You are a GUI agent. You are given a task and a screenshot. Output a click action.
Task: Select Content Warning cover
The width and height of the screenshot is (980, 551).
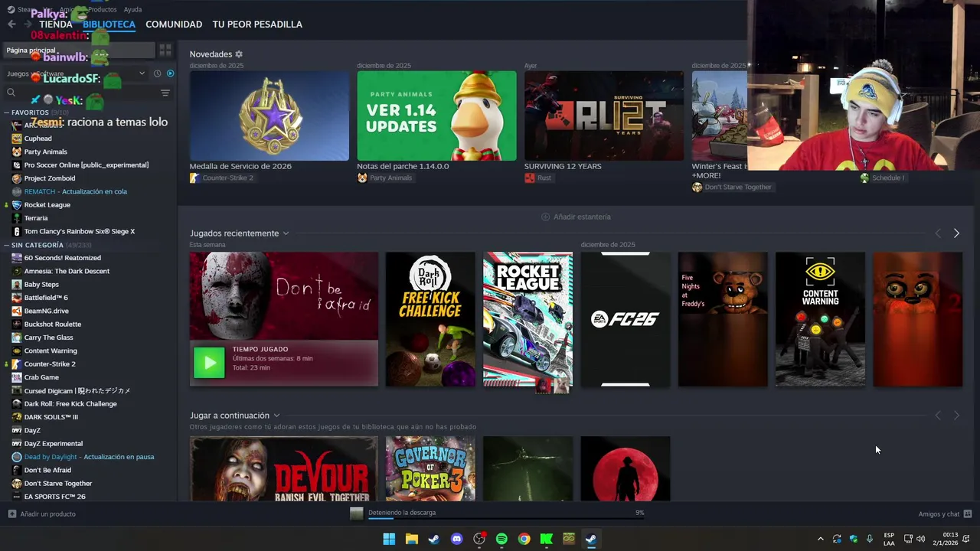(820, 319)
